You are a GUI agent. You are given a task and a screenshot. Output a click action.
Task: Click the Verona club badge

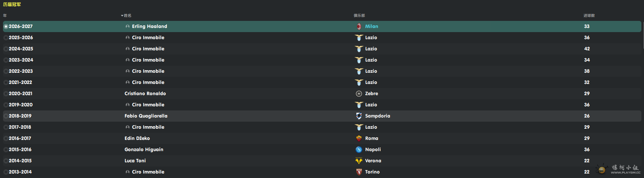click(359, 161)
